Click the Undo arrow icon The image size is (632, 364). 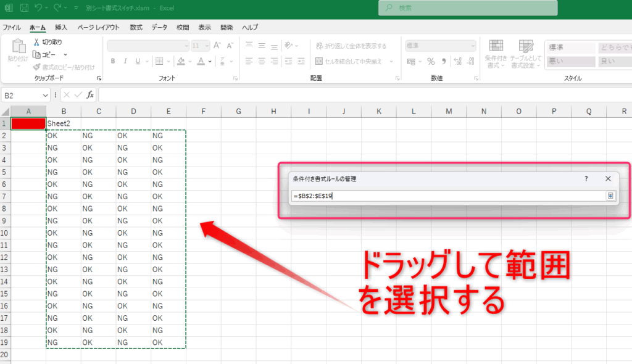(38, 8)
